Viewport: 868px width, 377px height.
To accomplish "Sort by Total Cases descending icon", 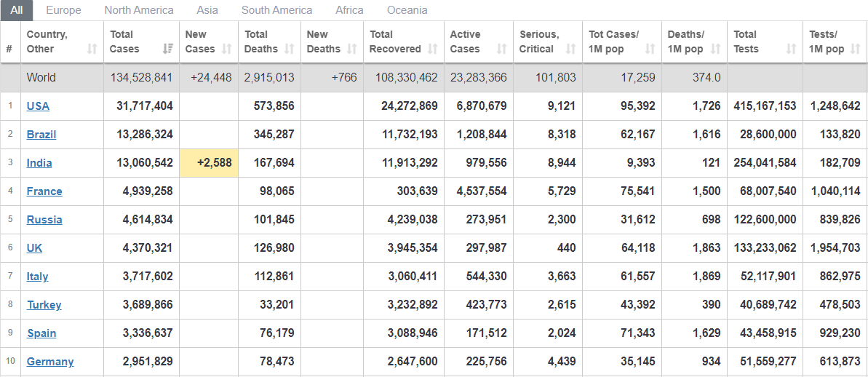I will (x=168, y=49).
